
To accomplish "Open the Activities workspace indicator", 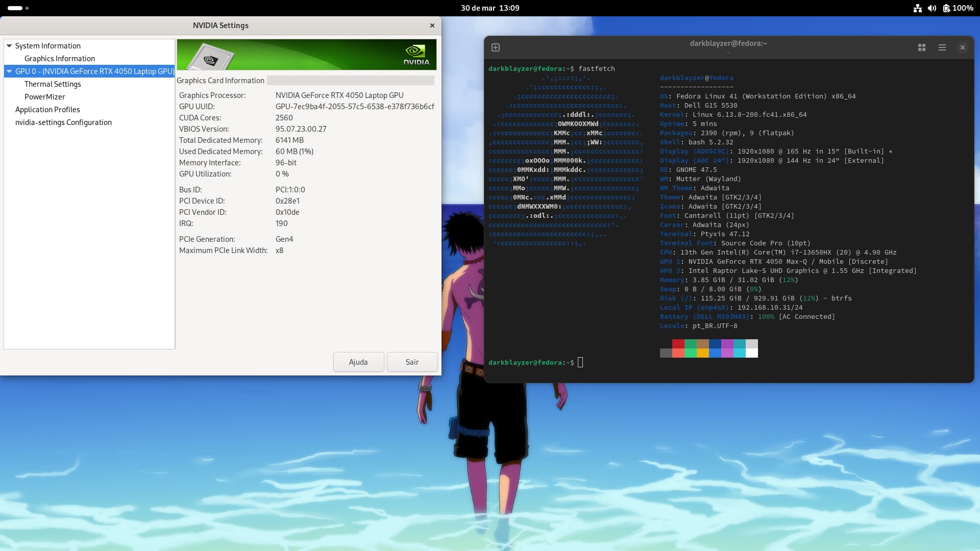I will (x=18, y=8).
